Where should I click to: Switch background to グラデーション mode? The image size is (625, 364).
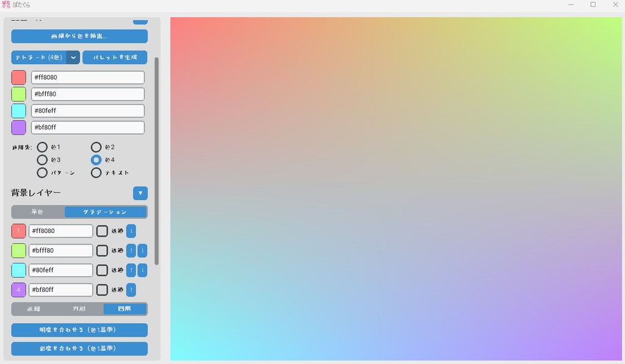click(x=105, y=212)
